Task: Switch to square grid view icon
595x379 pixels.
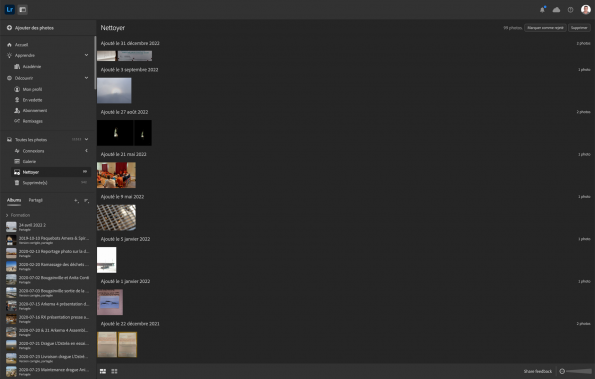Action: coord(114,371)
